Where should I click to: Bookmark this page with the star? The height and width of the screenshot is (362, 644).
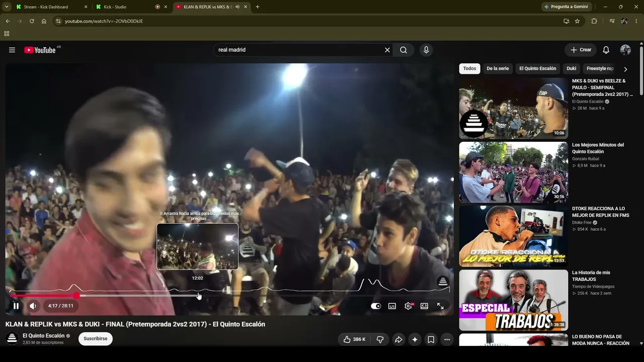point(577,21)
